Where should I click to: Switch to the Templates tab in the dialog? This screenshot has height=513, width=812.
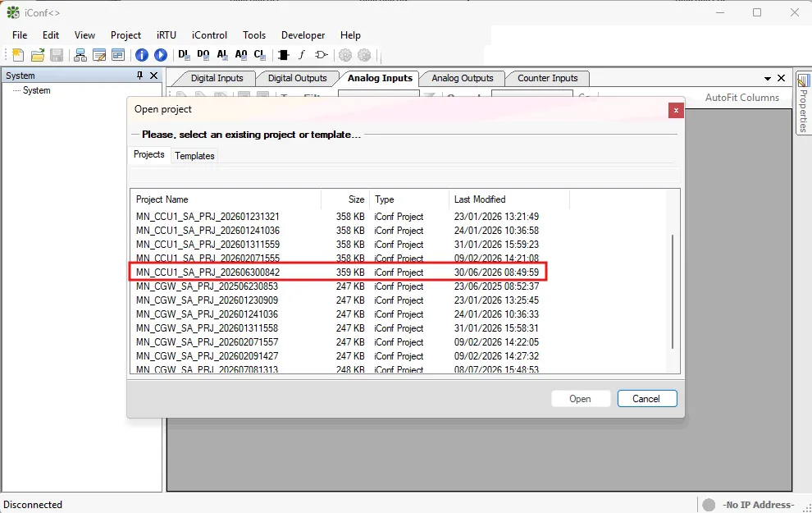[x=194, y=155]
